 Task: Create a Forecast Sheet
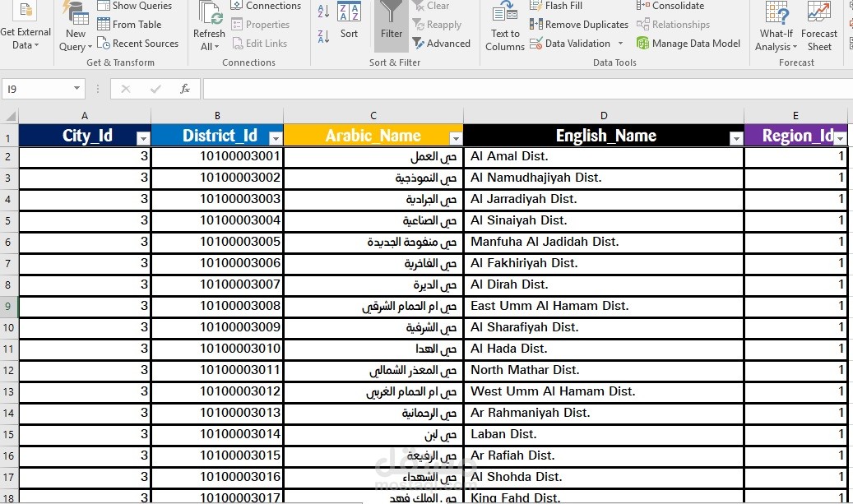tap(818, 26)
